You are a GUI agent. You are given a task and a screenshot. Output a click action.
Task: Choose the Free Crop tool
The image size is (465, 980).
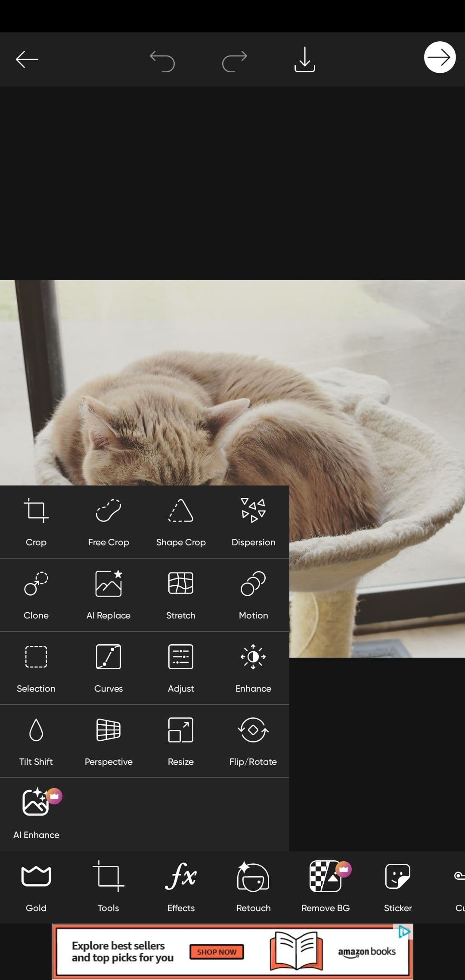[x=108, y=522]
